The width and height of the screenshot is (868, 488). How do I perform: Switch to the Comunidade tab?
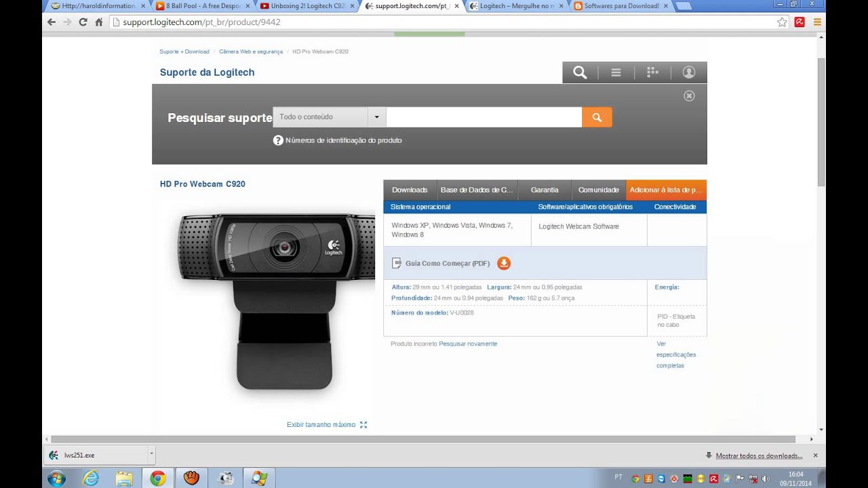[x=598, y=190]
